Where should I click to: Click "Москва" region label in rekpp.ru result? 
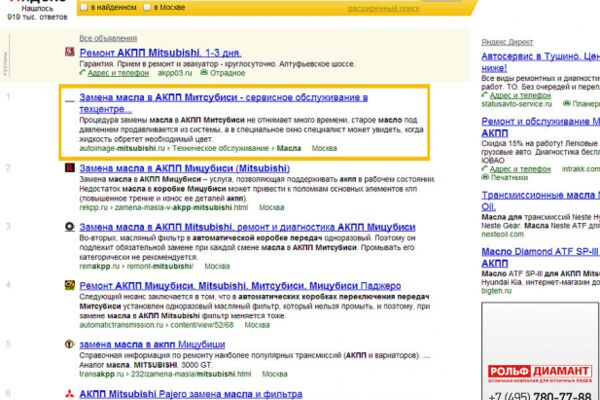[272, 207]
